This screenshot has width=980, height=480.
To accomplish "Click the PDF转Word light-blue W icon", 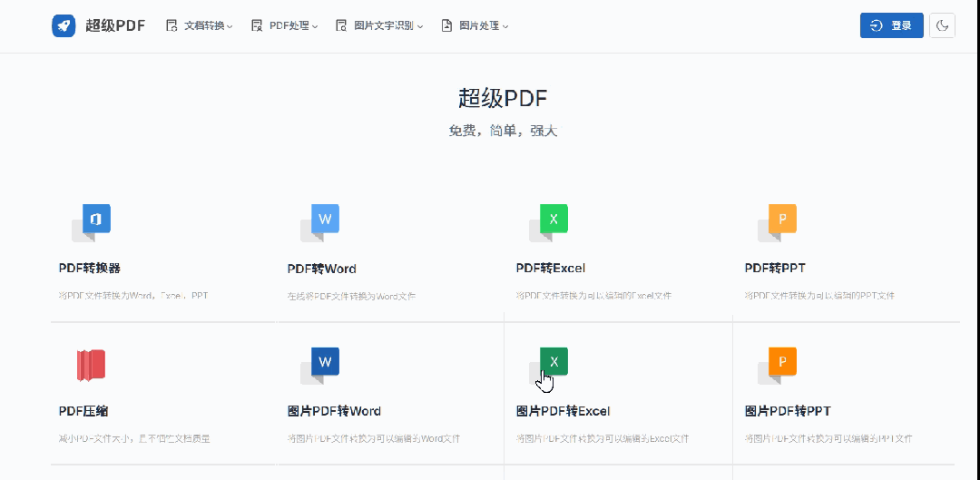I will (x=320, y=223).
